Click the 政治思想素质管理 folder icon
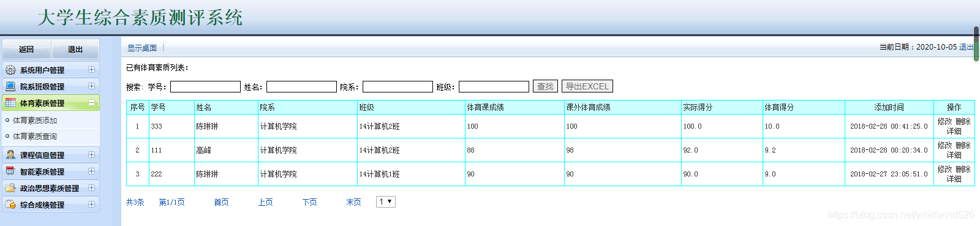Viewport: 980px width, 226px height. coord(10,188)
